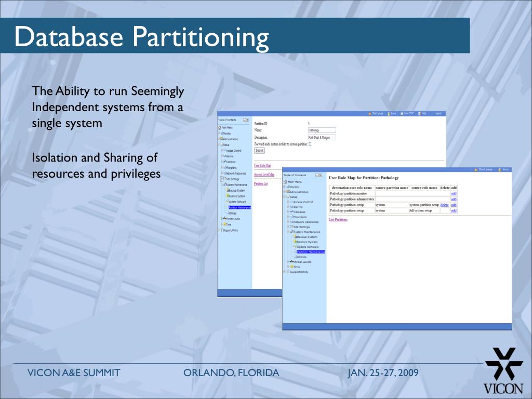Click add for the full system setup row

click(x=454, y=210)
